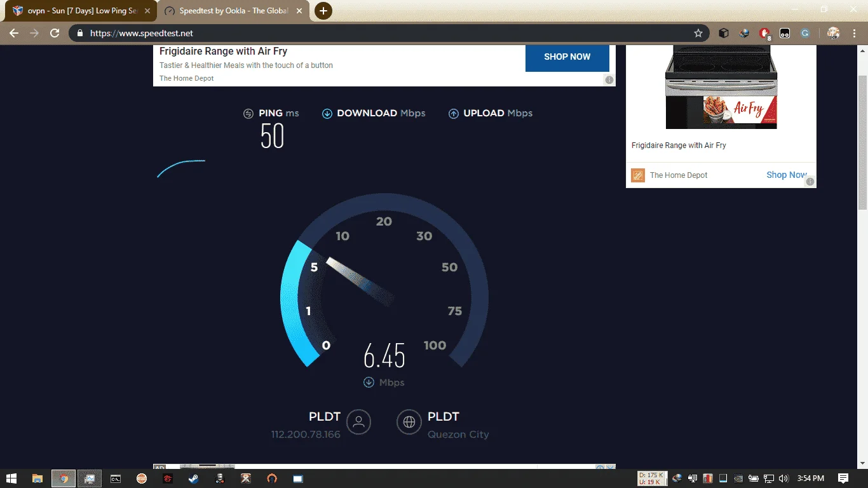View site info via the padlock icon
Image resolution: width=868 pixels, height=488 pixels.
pos(80,33)
